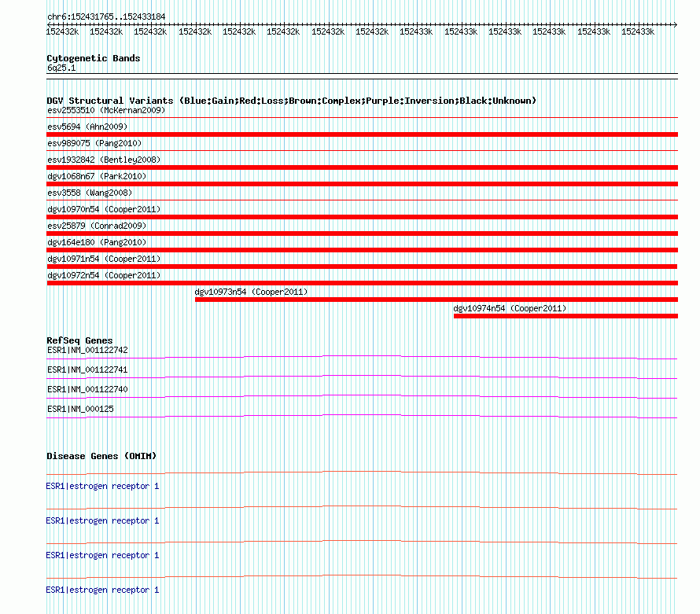The image size is (700, 614).
Task: Open variant esv1932842 (Bentley2008)
Action: pyautogui.click(x=104, y=160)
